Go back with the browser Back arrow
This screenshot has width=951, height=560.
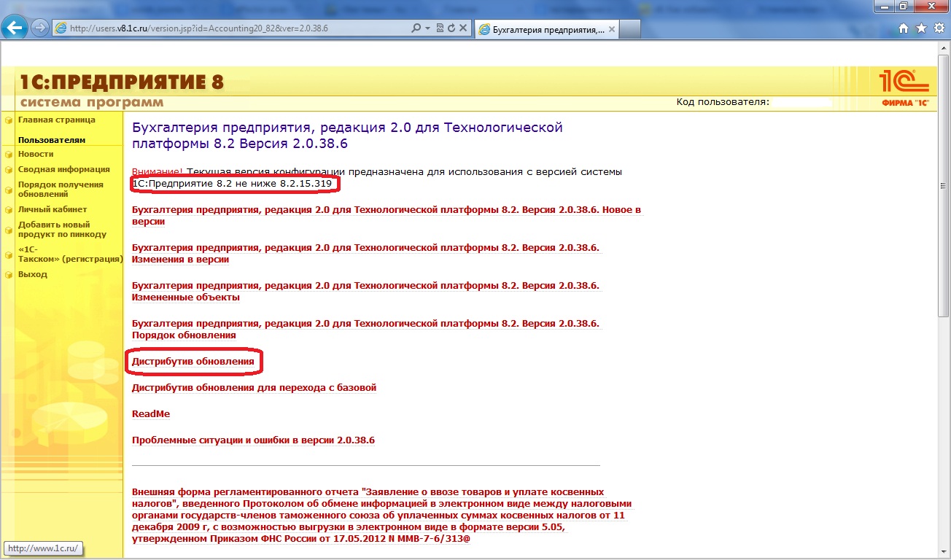click(x=15, y=28)
